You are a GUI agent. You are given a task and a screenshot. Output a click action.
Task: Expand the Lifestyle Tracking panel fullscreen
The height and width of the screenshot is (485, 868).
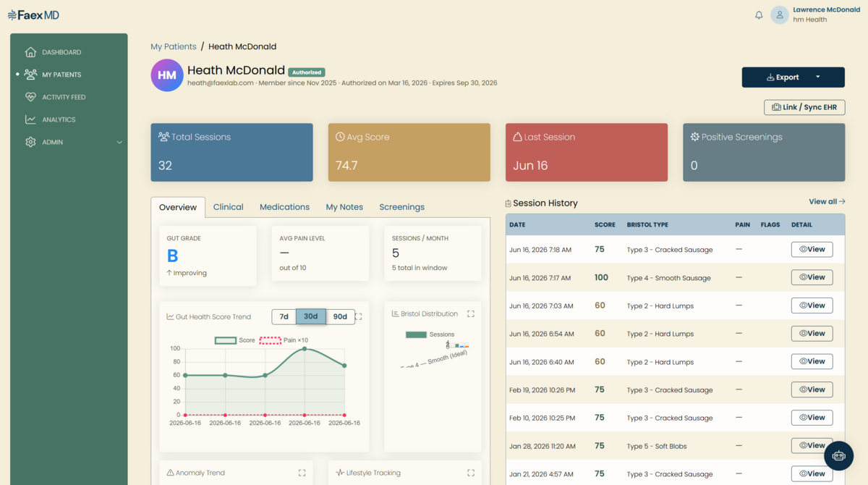(471, 473)
